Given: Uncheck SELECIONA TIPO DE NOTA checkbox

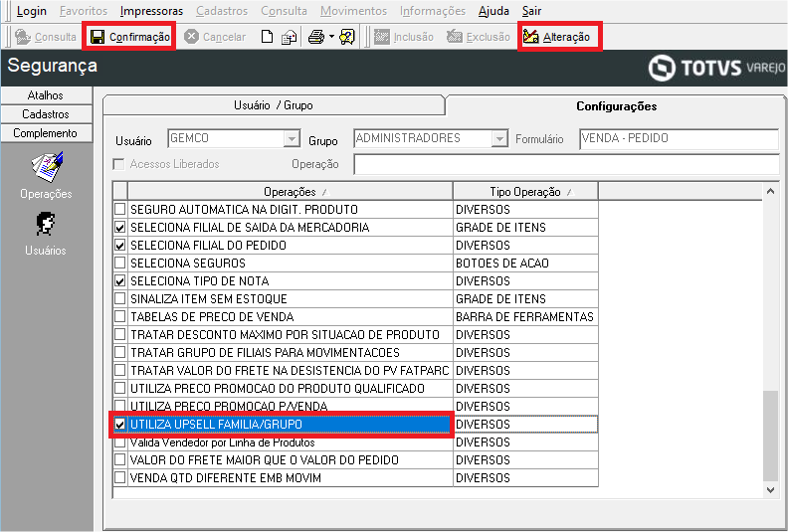Looking at the screenshot, I should point(119,280).
